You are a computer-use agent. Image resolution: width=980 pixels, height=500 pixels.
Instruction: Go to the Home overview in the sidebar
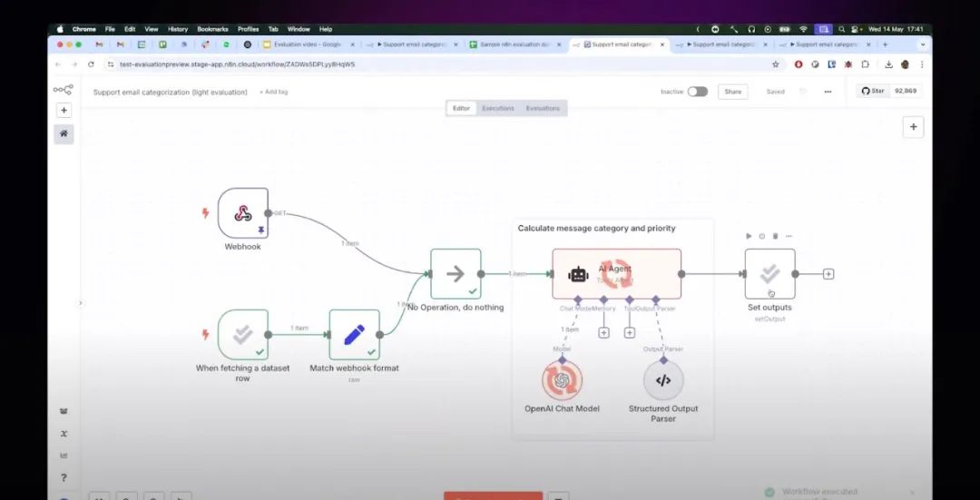coord(64,133)
